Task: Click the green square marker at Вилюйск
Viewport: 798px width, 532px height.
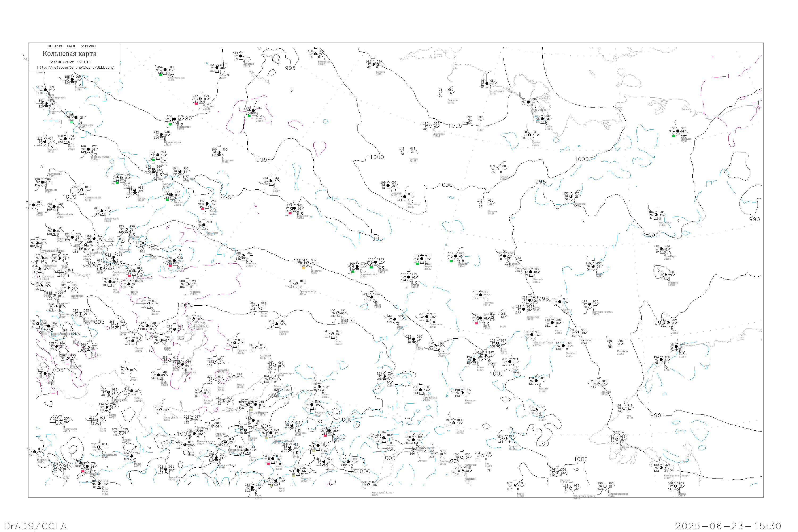Action: pyautogui.click(x=451, y=261)
